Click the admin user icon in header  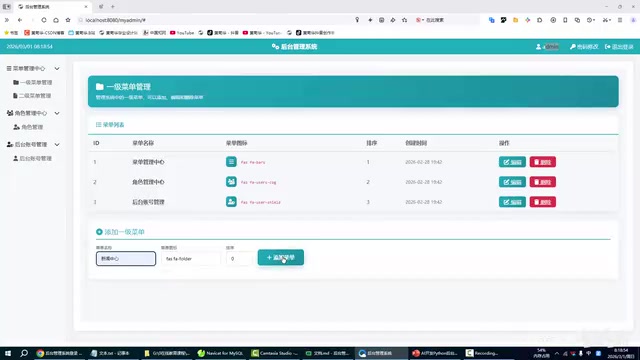538,47
